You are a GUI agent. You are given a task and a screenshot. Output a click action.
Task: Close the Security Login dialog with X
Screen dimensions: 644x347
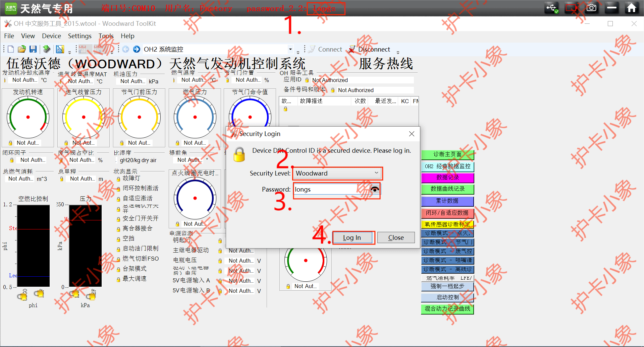click(x=412, y=134)
